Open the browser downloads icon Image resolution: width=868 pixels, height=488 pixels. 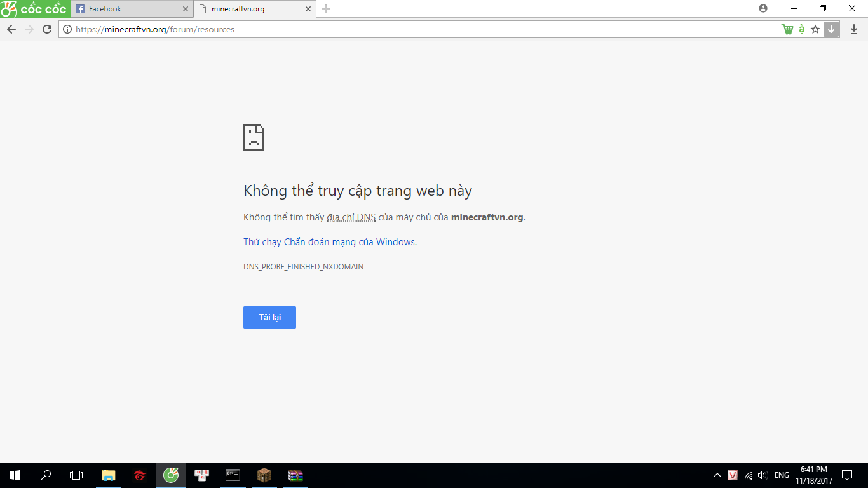click(x=854, y=29)
